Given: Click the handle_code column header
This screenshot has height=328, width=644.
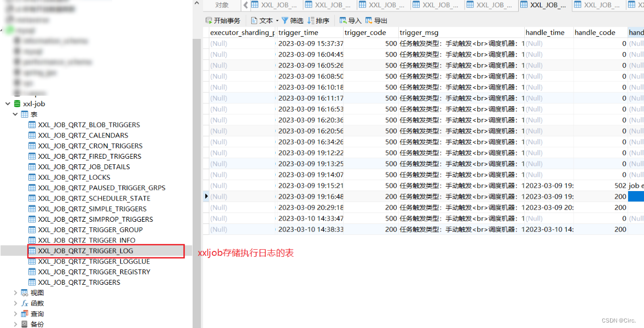Looking at the screenshot, I should [x=600, y=32].
